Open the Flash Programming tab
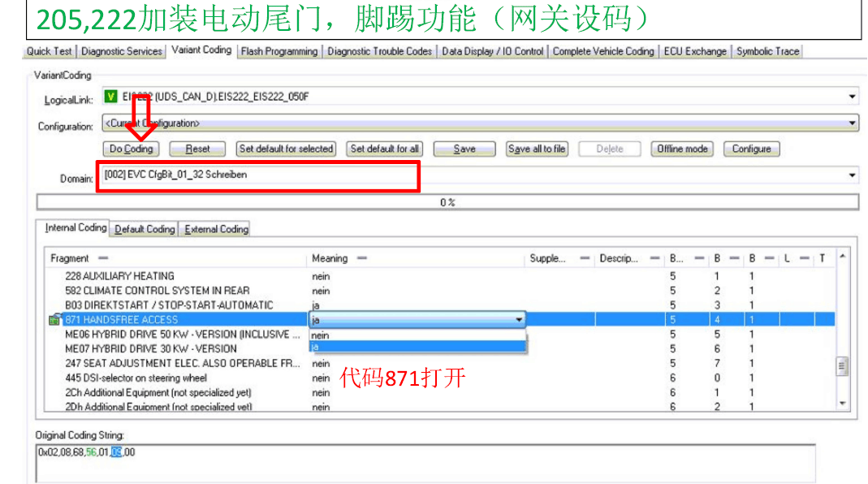The width and height of the screenshot is (868, 484). tap(279, 51)
